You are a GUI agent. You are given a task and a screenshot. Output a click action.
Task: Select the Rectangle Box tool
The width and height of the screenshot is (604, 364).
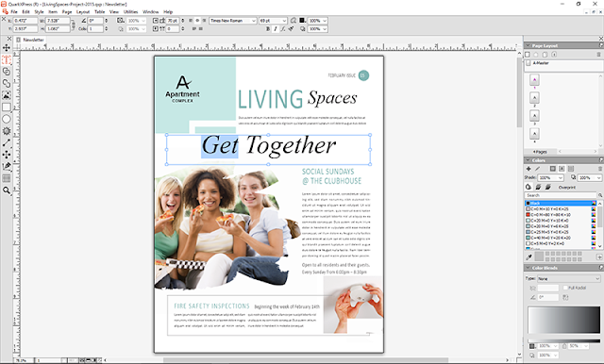(7, 108)
